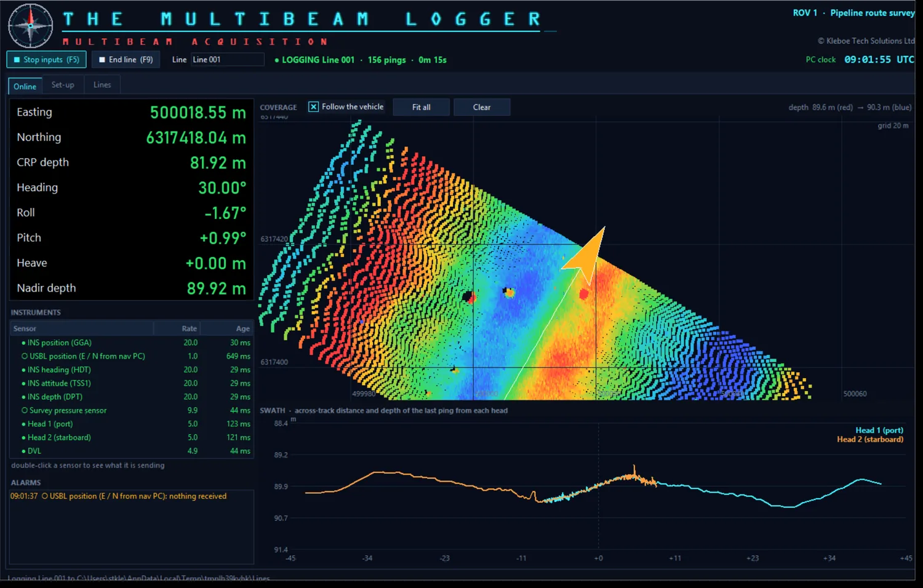Click the depth color range legend
This screenshot has height=588, width=923.
[x=850, y=107]
